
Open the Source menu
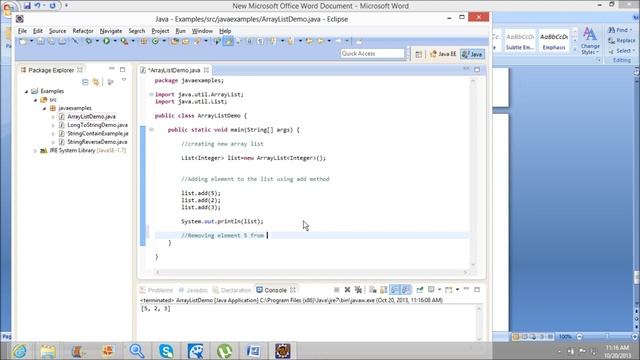pyautogui.click(x=58, y=31)
